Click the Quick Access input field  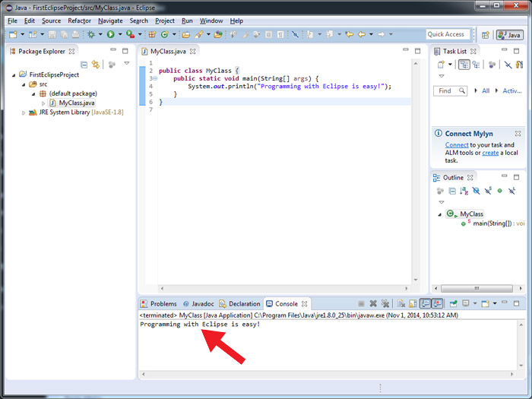click(x=448, y=34)
